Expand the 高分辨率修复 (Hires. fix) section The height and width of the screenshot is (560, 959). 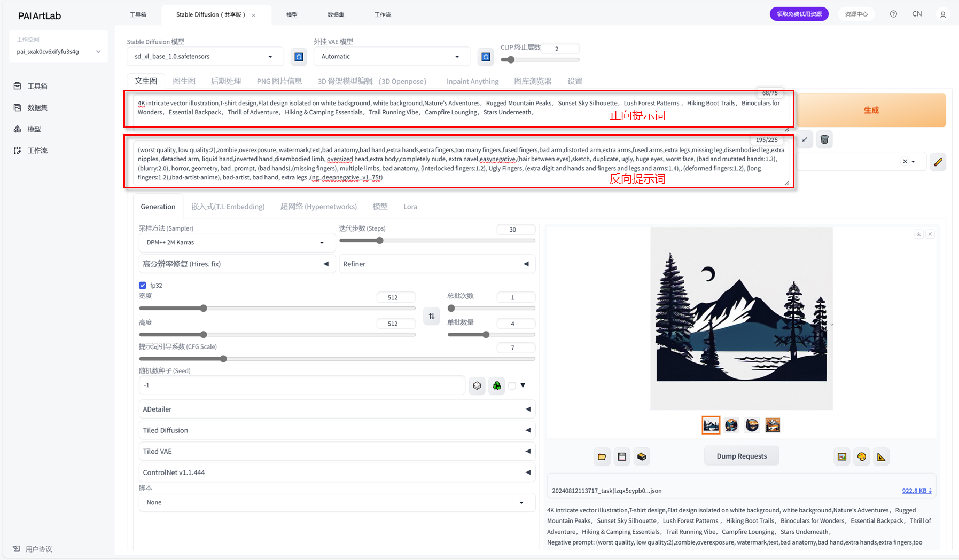coord(236,264)
